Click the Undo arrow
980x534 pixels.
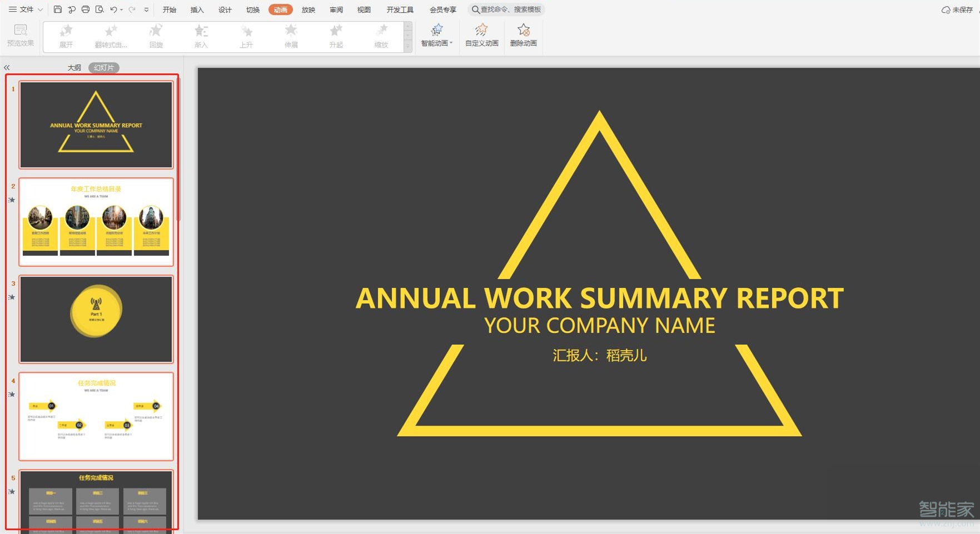coord(113,9)
